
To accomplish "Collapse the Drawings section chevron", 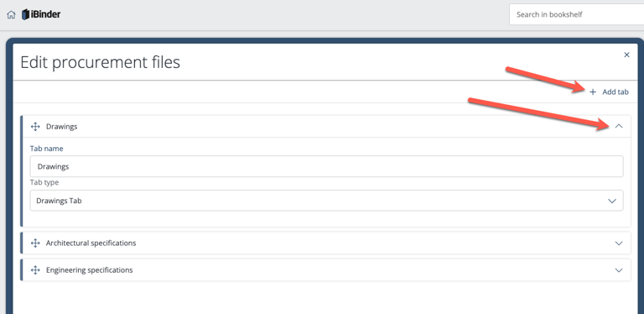I will 619,126.
